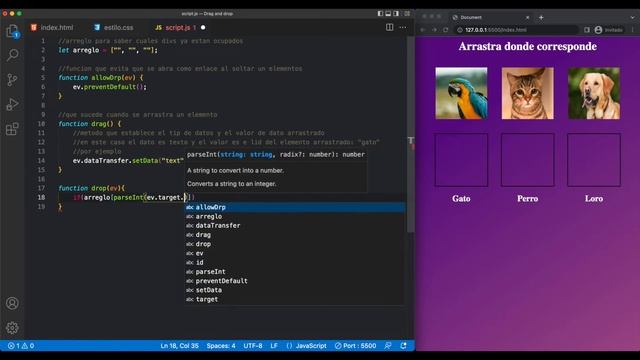Open the Invitado profile button
This screenshot has width=640, height=360.
(x=609, y=30)
